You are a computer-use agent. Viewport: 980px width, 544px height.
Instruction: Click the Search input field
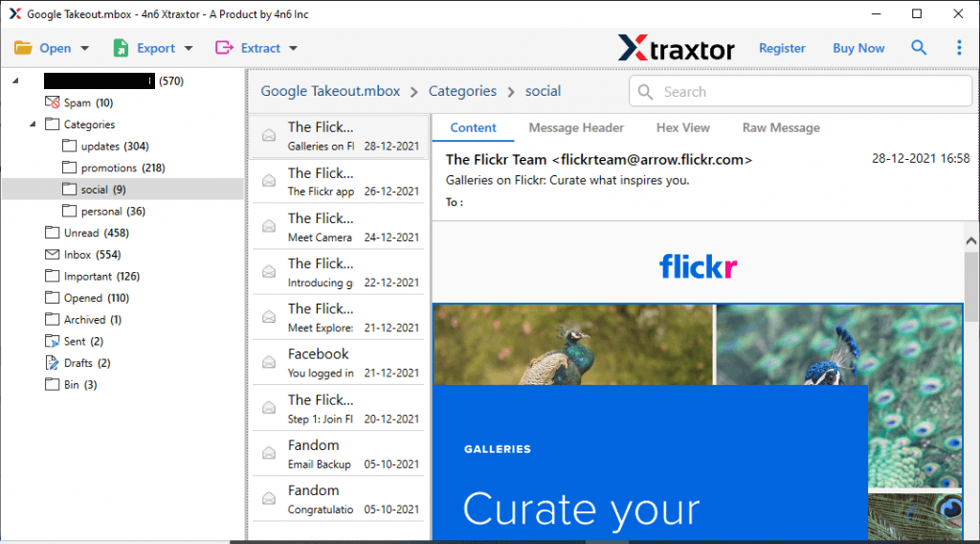801,91
